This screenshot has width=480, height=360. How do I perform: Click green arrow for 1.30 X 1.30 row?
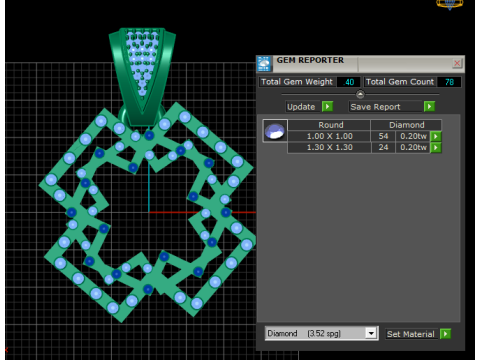point(436,148)
